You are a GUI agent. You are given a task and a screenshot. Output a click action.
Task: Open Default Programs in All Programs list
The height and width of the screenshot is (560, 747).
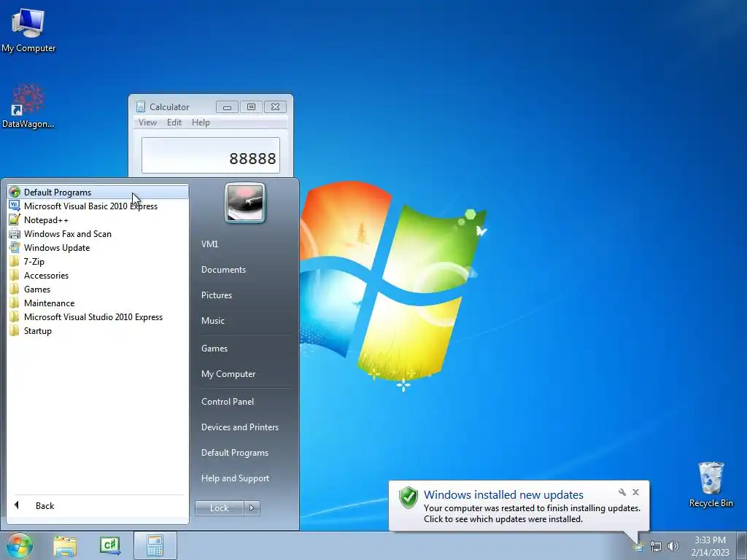98,192
